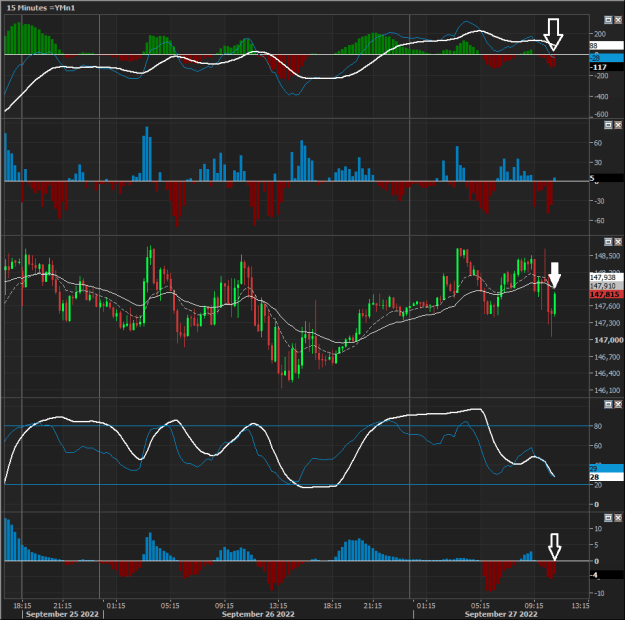This screenshot has height=620, width=625.
Task: Click the -4 value label in bottom panel
Action: (606, 575)
